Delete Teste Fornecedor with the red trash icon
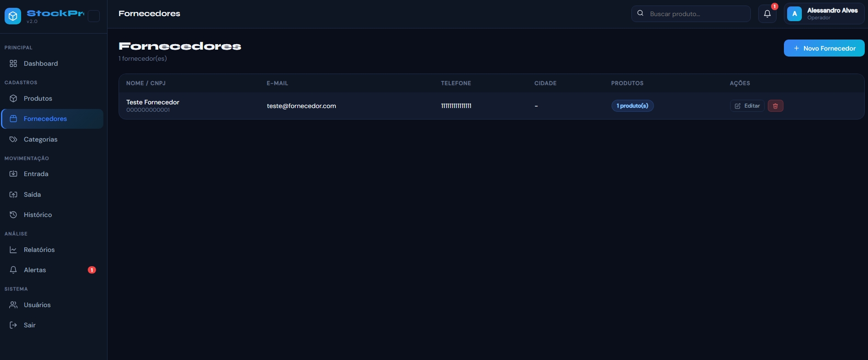This screenshot has height=360, width=868. [775, 106]
